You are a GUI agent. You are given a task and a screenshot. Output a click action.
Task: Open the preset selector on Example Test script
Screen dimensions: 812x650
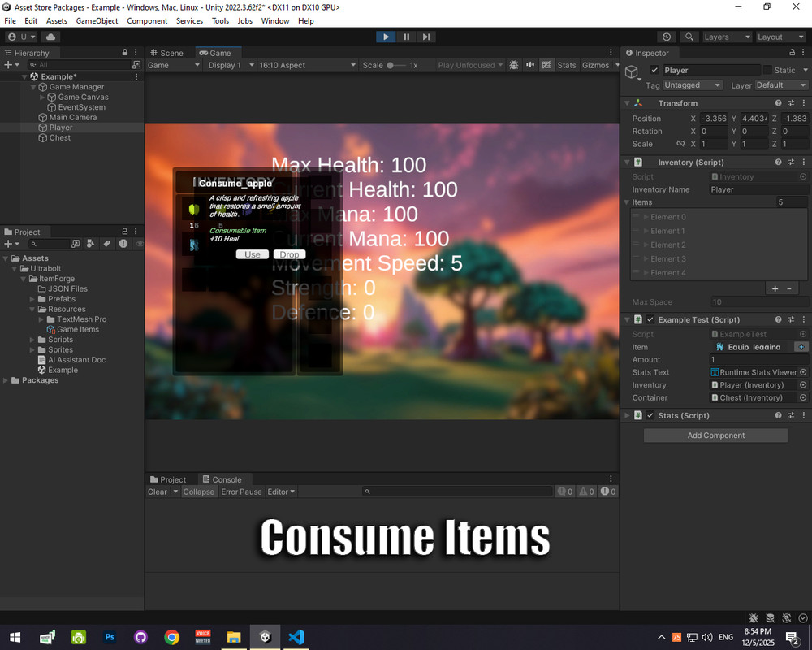tap(790, 319)
